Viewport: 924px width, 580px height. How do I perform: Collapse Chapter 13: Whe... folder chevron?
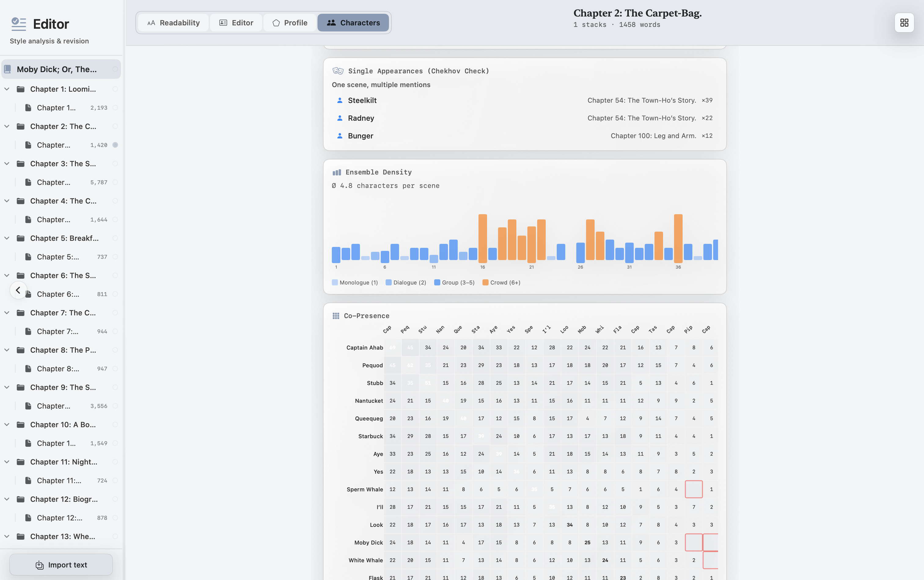(6, 536)
